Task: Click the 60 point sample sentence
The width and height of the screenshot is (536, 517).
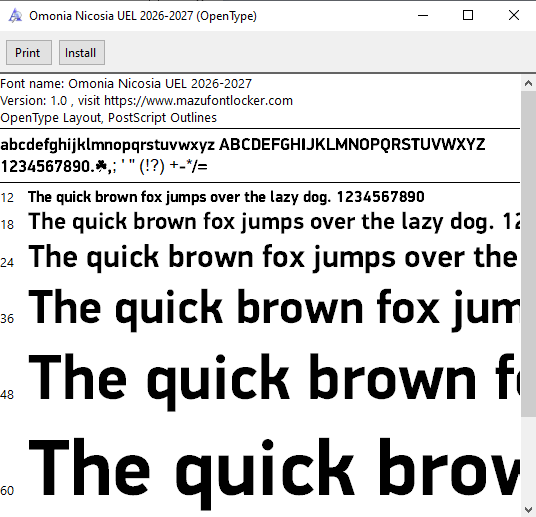Action: coord(274,473)
